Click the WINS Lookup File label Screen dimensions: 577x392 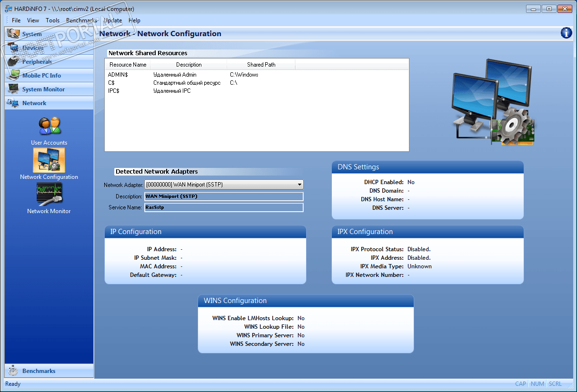click(x=269, y=327)
